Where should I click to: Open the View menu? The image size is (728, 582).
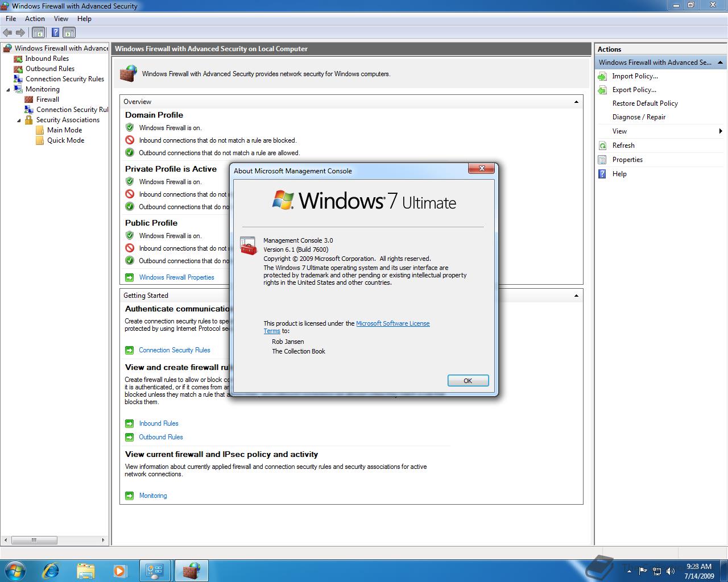pyautogui.click(x=61, y=19)
